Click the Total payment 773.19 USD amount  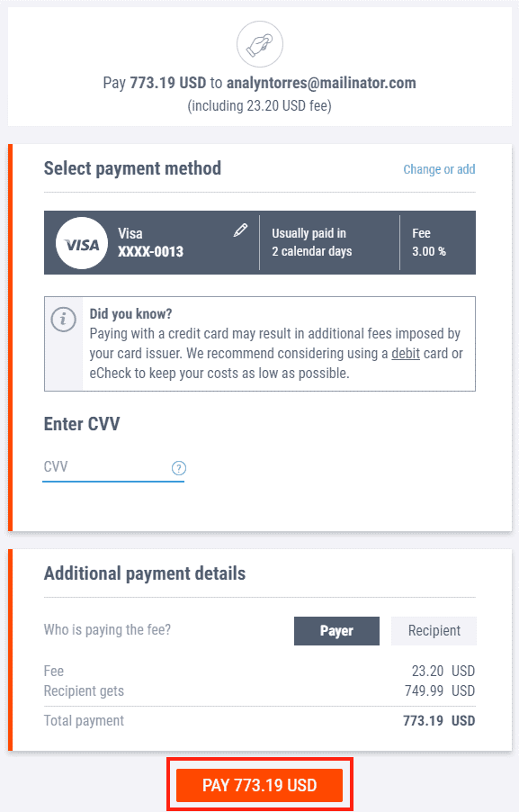click(x=439, y=721)
